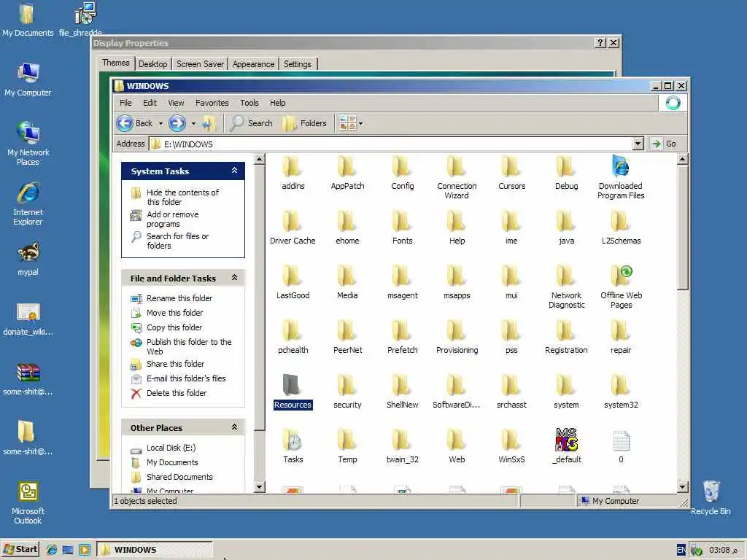
Task: Switch to Desktop tab in Display Properties
Action: coord(152,64)
